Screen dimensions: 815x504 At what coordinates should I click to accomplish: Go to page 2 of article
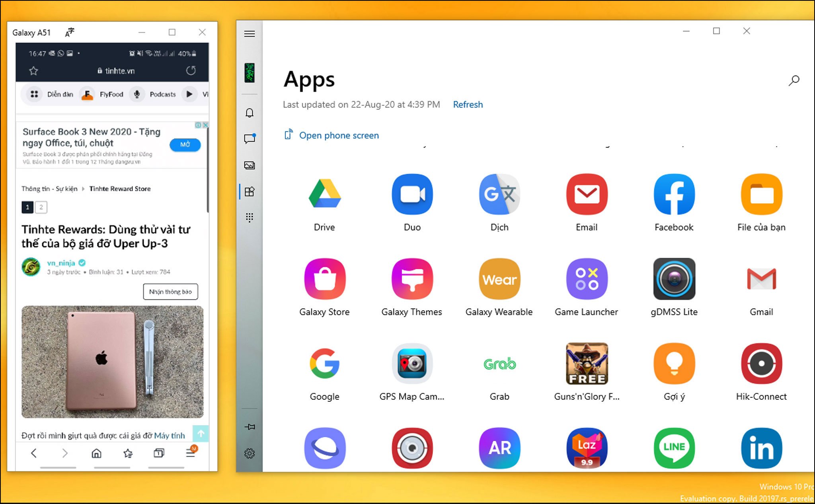point(41,207)
